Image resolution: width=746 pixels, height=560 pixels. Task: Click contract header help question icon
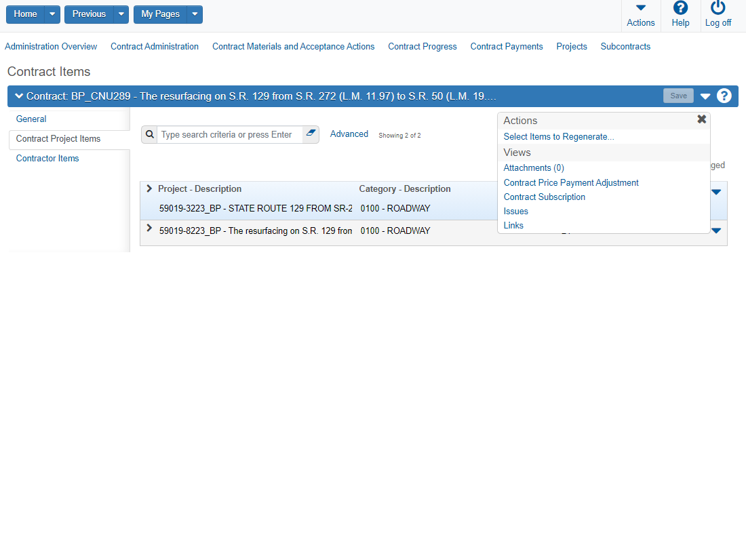(x=724, y=96)
